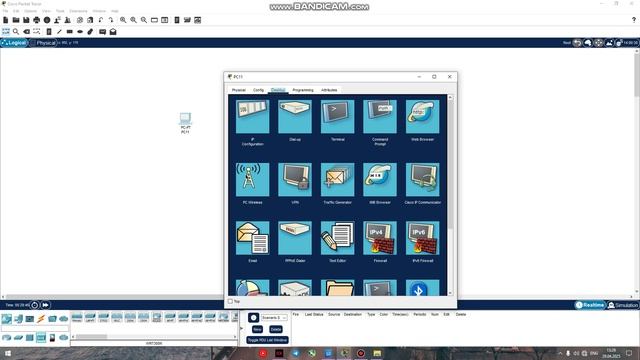Click the Windows Start button
640x360 pixels.
[x=7, y=353]
